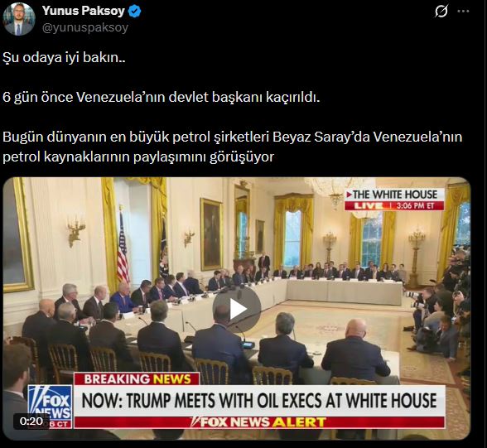Click the 0:20 video duration badge

tap(31, 422)
